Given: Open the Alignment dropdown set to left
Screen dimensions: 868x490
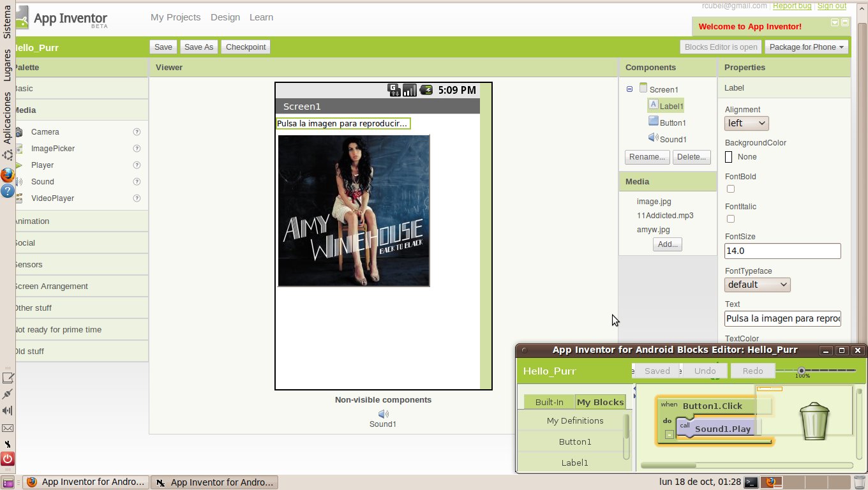Looking at the screenshot, I should [747, 123].
